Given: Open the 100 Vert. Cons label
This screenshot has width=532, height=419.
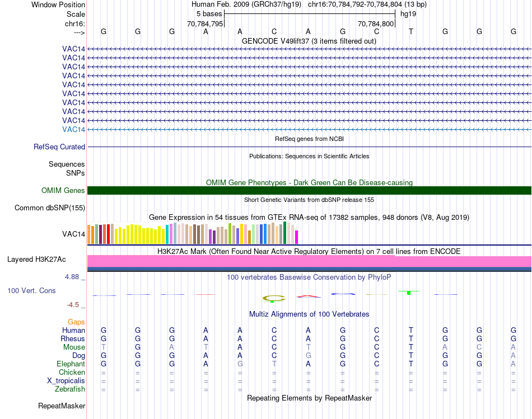Looking at the screenshot, I should coord(31,290).
